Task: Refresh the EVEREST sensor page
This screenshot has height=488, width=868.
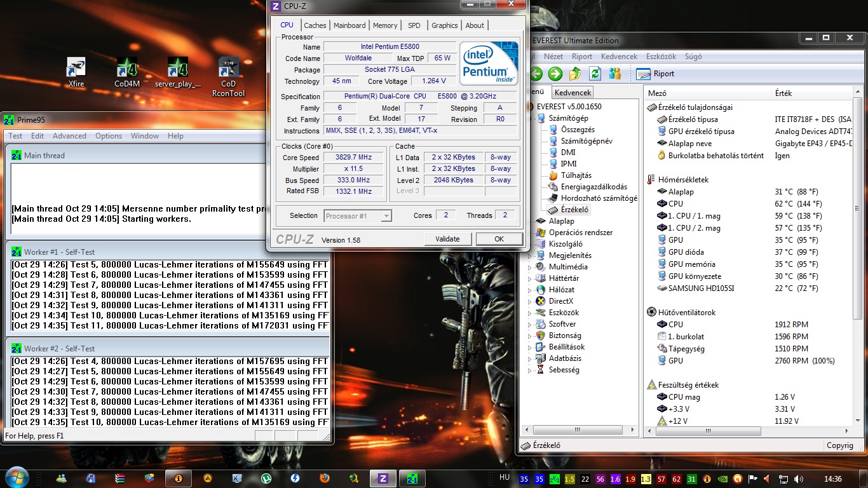Action: [595, 74]
